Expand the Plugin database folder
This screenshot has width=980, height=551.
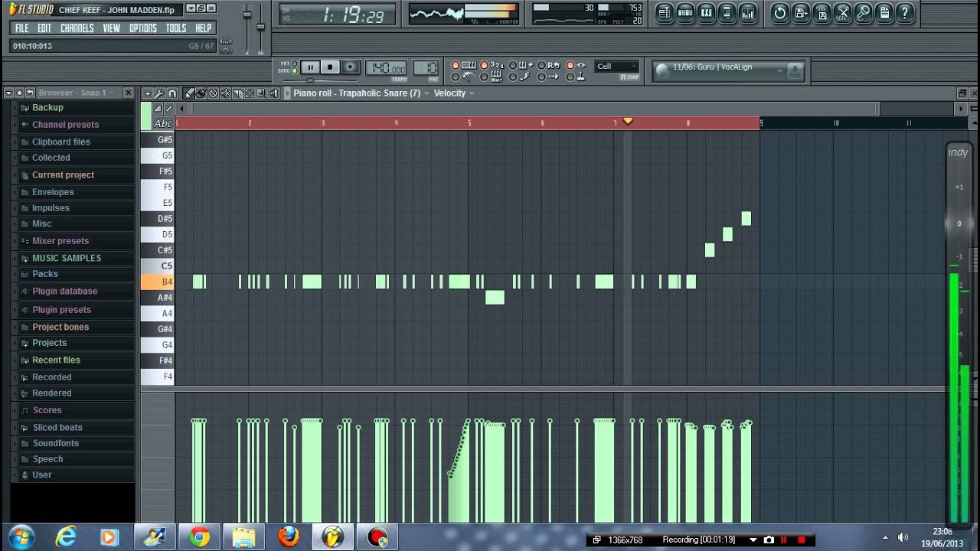point(64,292)
